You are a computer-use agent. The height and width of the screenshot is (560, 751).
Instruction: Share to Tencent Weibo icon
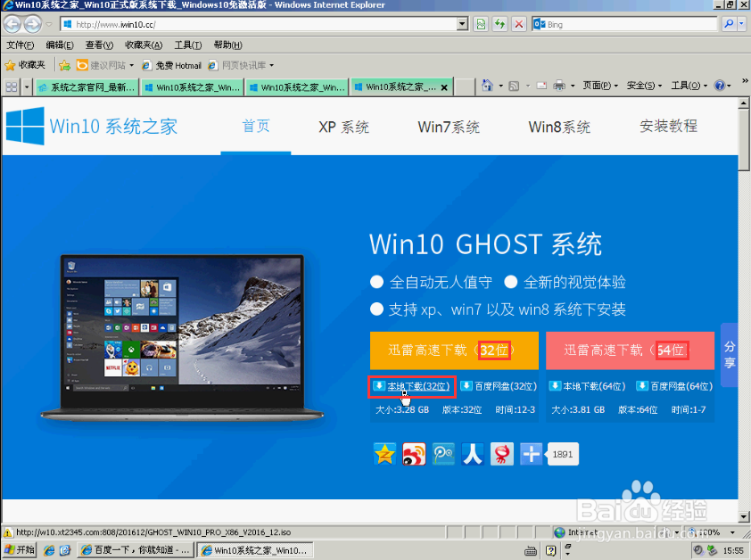[443, 454]
